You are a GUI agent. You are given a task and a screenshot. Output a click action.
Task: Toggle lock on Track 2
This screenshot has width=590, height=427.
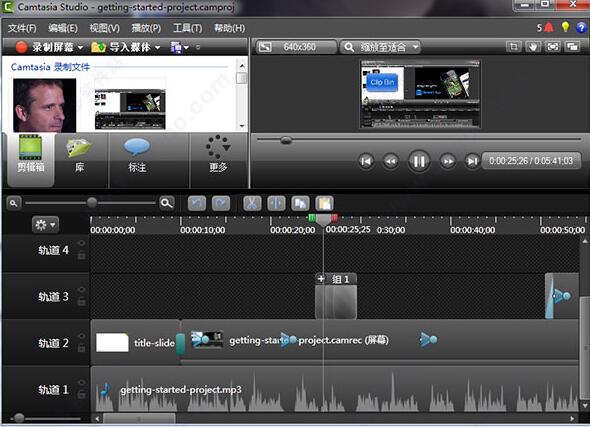click(81, 348)
